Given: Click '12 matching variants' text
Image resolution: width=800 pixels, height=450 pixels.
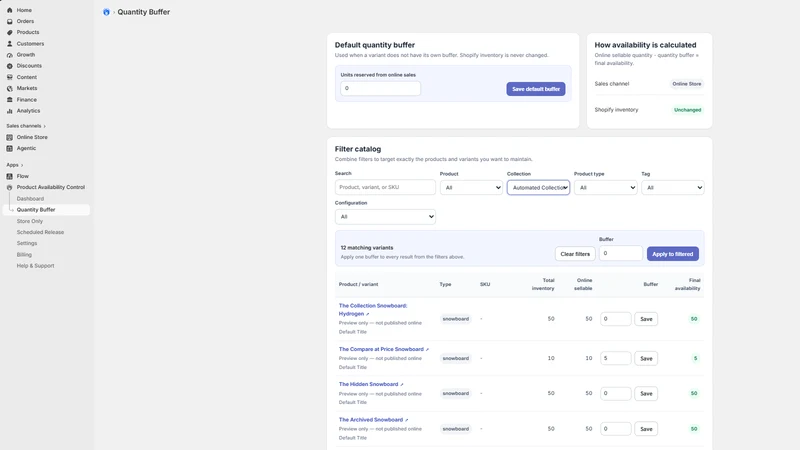Looking at the screenshot, I should (x=367, y=247).
